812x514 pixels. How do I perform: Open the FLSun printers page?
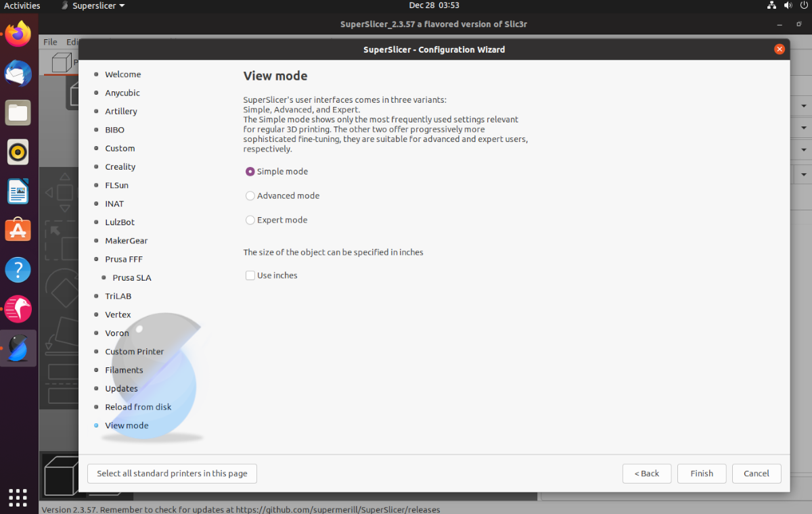coord(116,185)
